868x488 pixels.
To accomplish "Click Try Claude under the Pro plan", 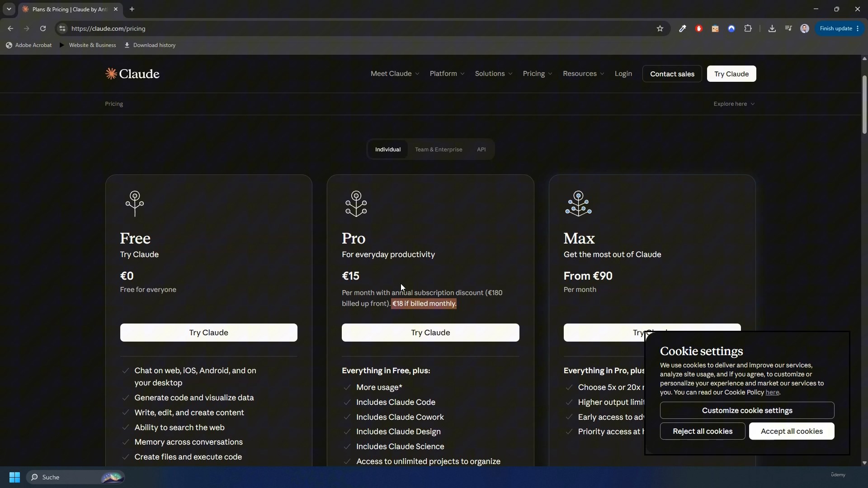I will [x=430, y=333].
